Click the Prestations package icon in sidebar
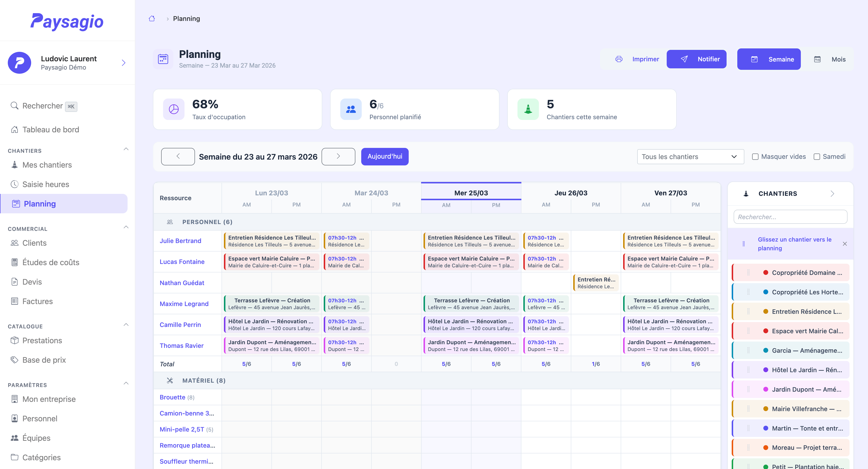Viewport: 868px width, 469px height. tap(15, 340)
